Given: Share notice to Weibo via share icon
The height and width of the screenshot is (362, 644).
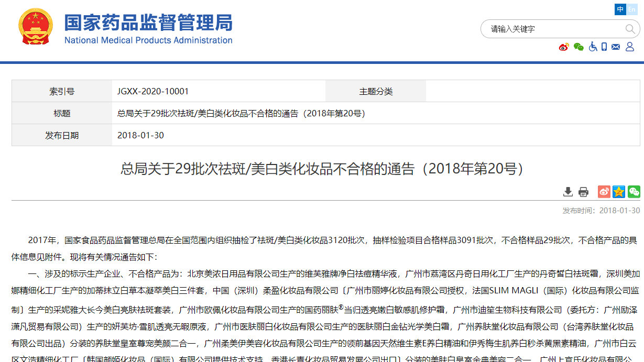Looking at the screenshot, I should click(x=604, y=192).
